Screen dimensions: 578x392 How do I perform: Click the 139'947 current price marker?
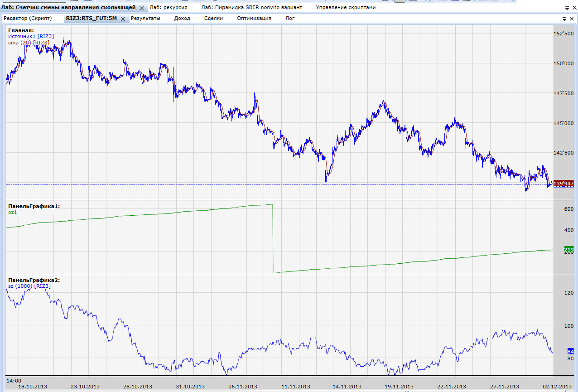[564, 184]
